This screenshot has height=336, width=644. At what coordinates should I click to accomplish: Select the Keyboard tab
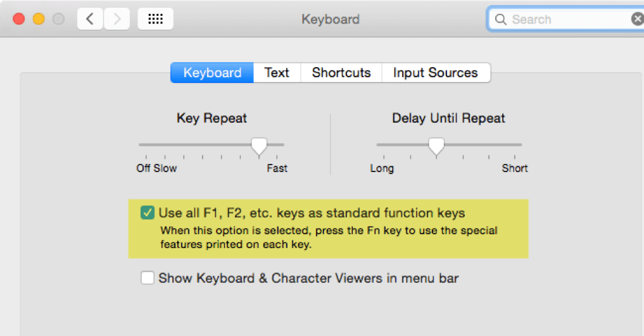(x=212, y=73)
